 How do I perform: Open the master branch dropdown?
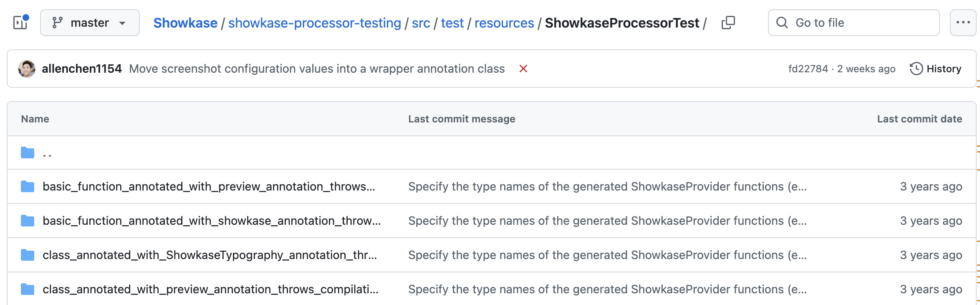pos(90,23)
